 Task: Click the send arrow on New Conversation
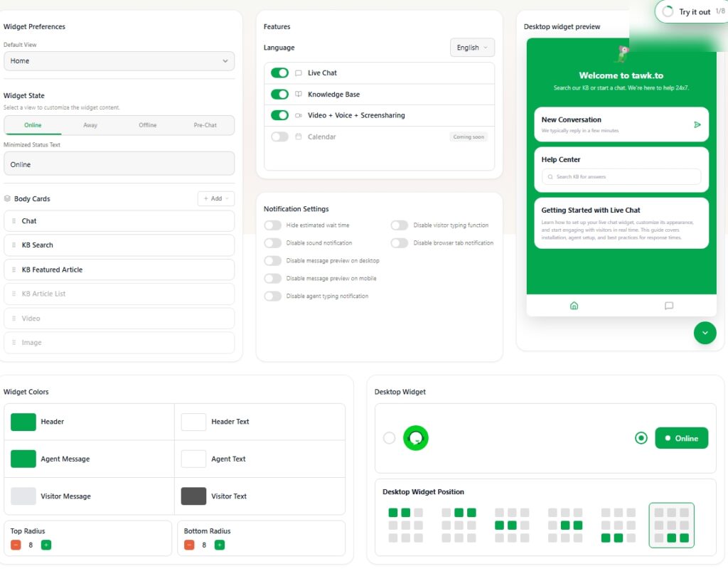(697, 124)
